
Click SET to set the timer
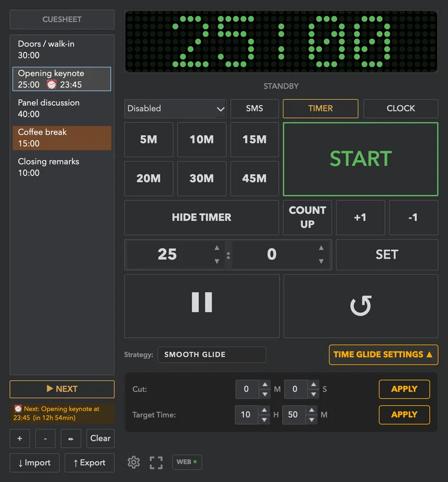tap(387, 255)
